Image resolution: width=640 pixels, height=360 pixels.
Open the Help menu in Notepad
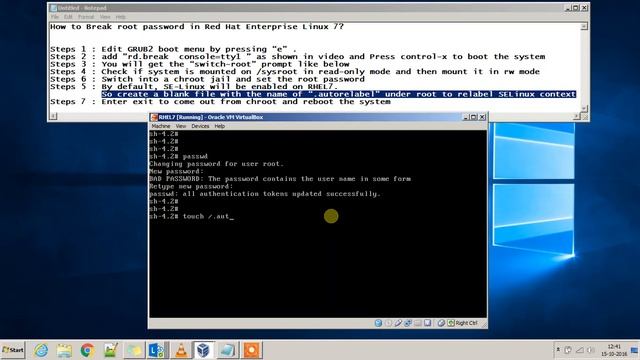(120, 17)
